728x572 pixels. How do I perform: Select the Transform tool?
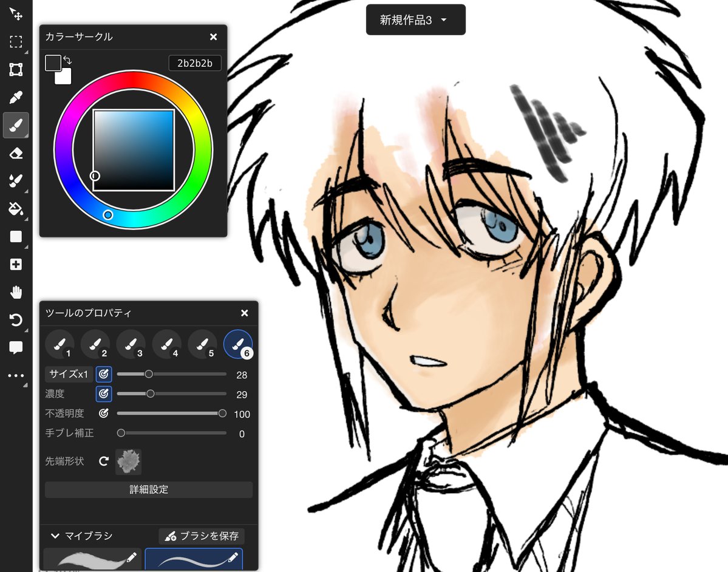point(16,70)
